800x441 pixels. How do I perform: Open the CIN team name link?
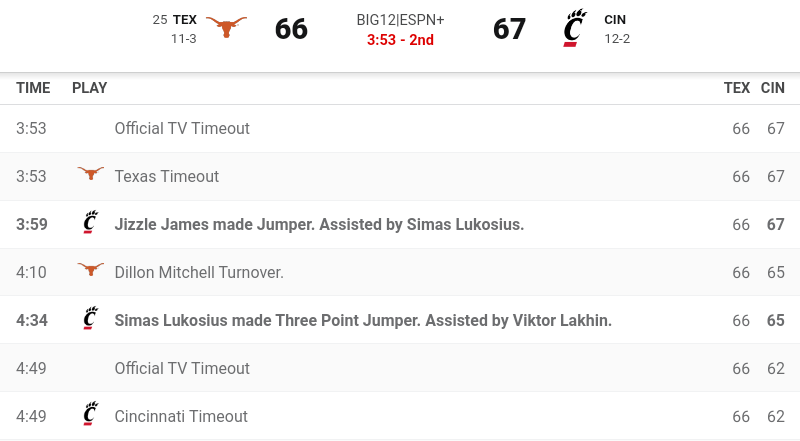(x=616, y=19)
